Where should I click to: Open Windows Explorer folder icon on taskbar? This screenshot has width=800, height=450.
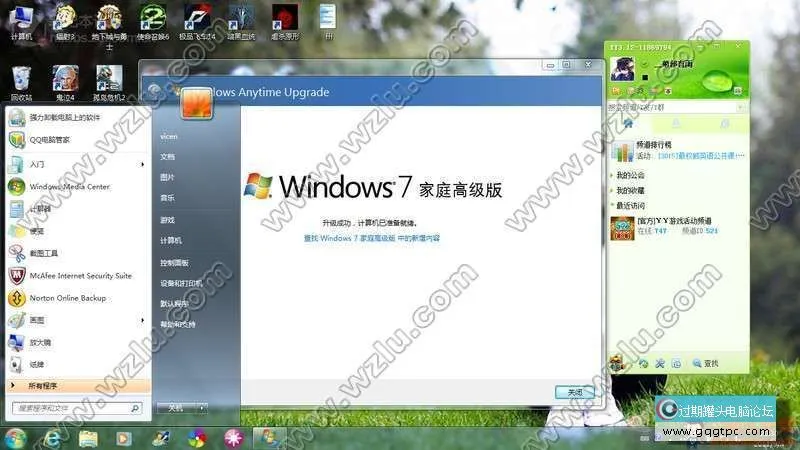(88, 438)
